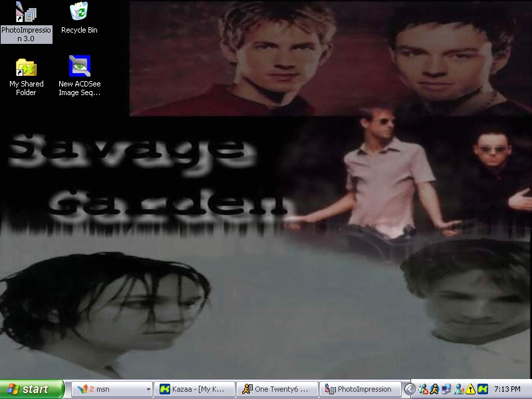Select the PhotoImpression 3.0 desktop shortcut
Image resolution: width=532 pixels, height=399 pixels.
26,23
